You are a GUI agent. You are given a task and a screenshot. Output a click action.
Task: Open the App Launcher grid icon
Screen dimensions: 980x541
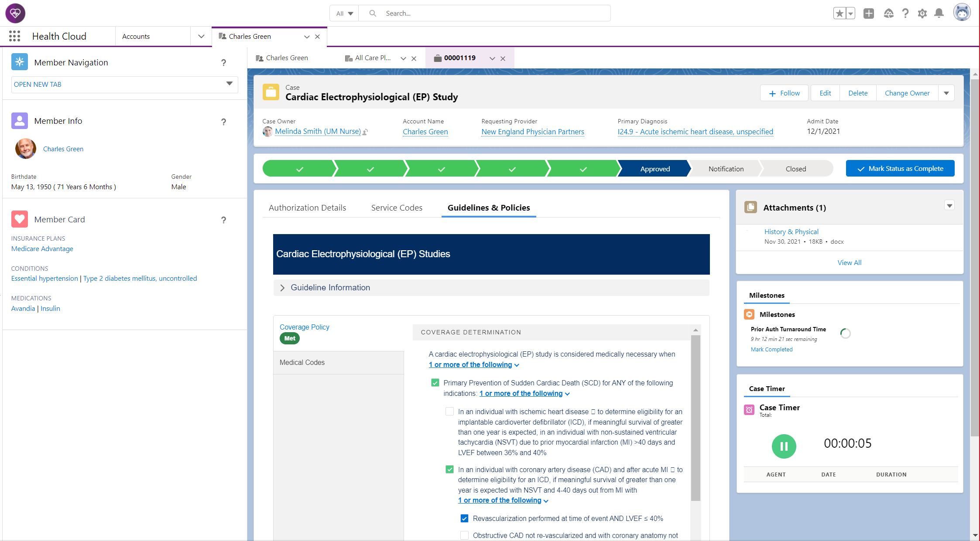[14, 36]
